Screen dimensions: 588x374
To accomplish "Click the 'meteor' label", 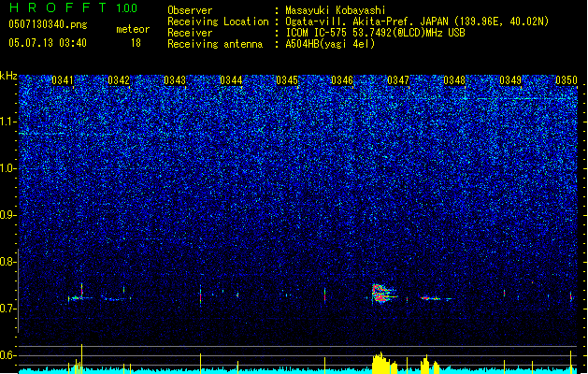I will (133, 29).
